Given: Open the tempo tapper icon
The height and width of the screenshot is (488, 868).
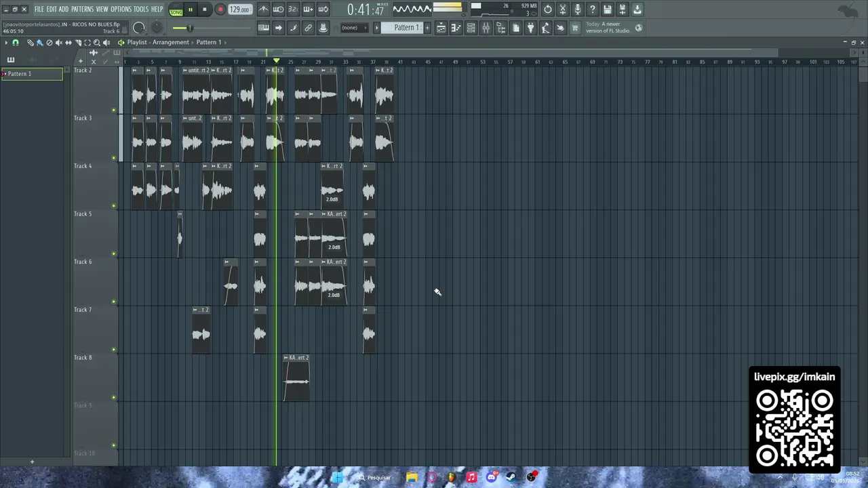Looking at the screenshot, I should 545,28.
